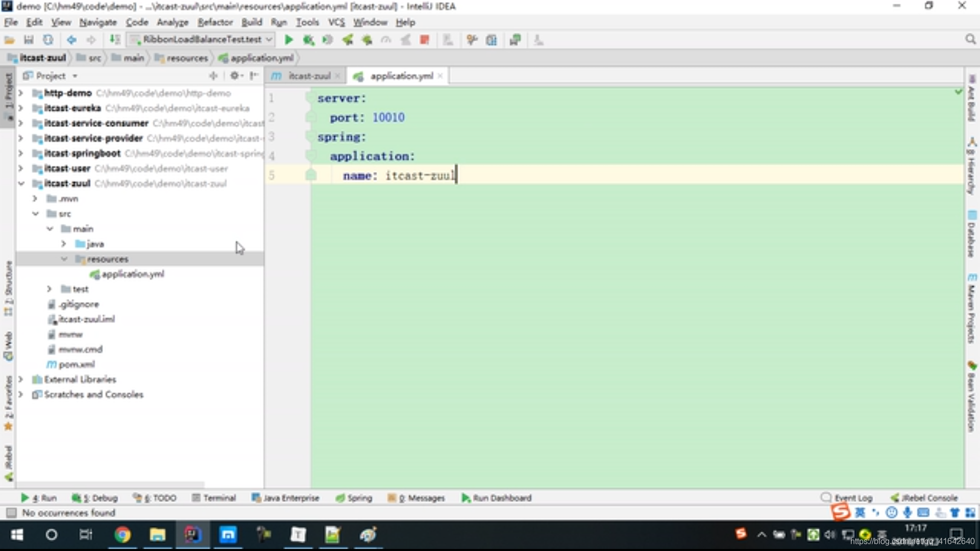The image size is (980, 551).
Task: Close the application.yml editor tab
Action: [440, 76]
